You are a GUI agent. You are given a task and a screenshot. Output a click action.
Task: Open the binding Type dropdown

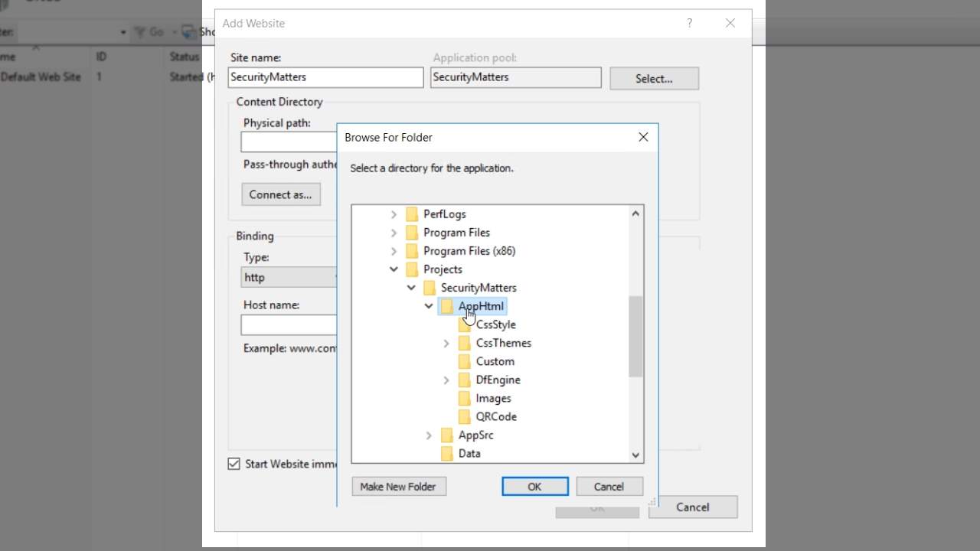point(289,277)
